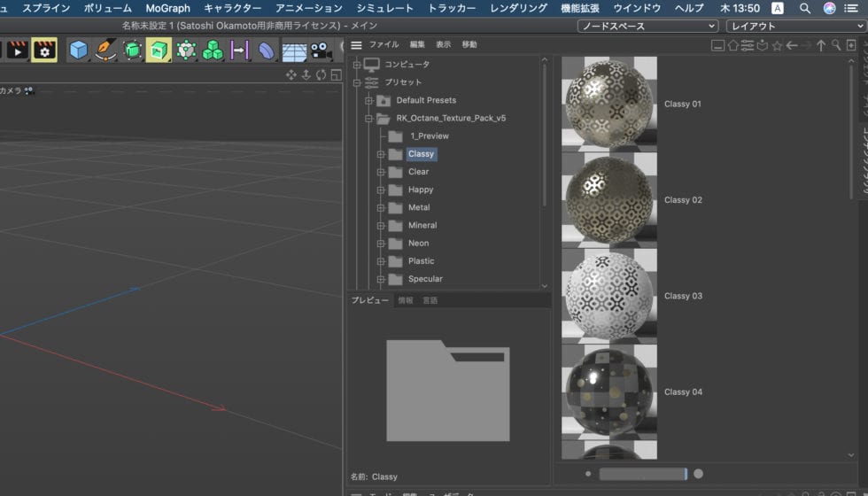868x496 pixels.
Task: Select the Classy 02 material thumbnail
Action: (609, 200)
